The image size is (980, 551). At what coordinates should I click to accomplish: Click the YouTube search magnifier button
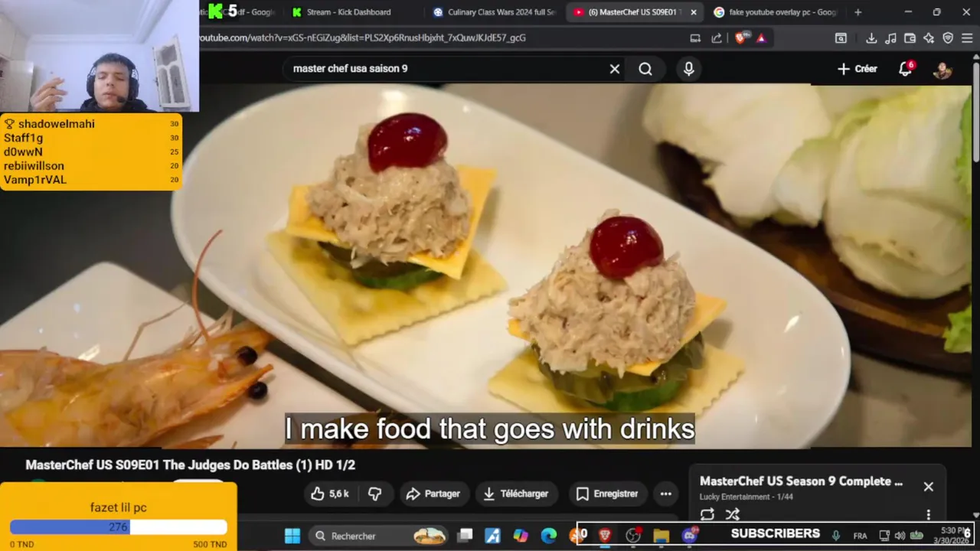[x=645, y=69]
